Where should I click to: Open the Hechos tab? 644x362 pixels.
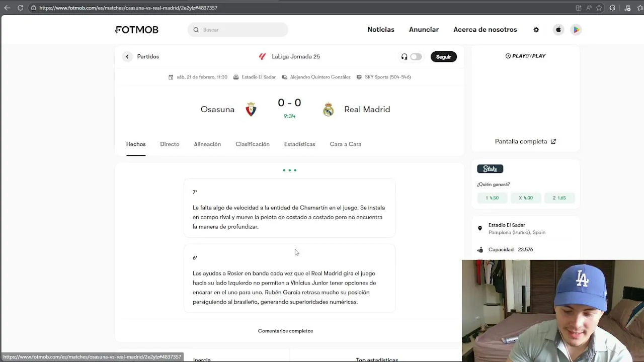point(136,144)
